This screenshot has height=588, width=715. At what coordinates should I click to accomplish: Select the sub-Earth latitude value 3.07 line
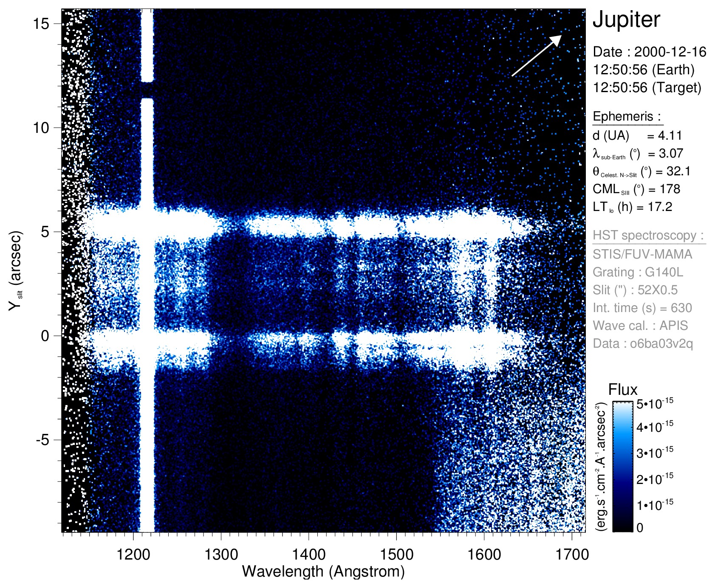pyautogui.click(x=638, y=153)
